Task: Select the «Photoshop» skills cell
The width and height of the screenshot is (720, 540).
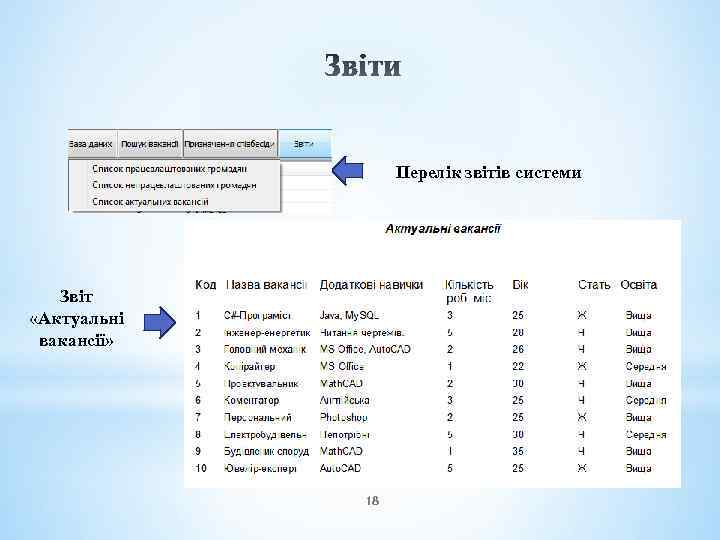Action: click(x=343, y=417)
